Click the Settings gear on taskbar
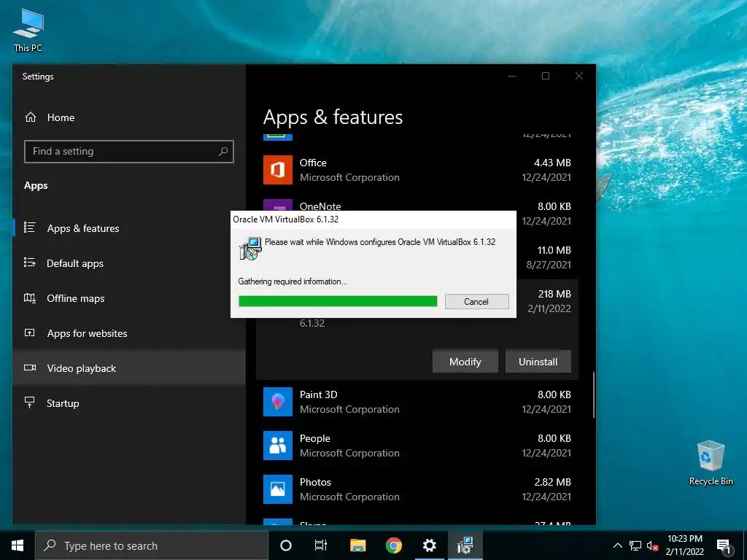 tap(429, 545)
